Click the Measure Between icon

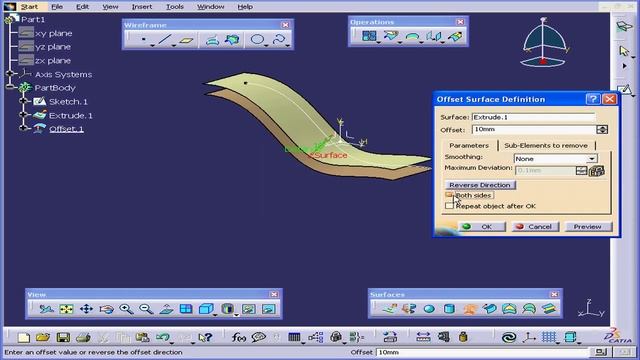point(423,337)
